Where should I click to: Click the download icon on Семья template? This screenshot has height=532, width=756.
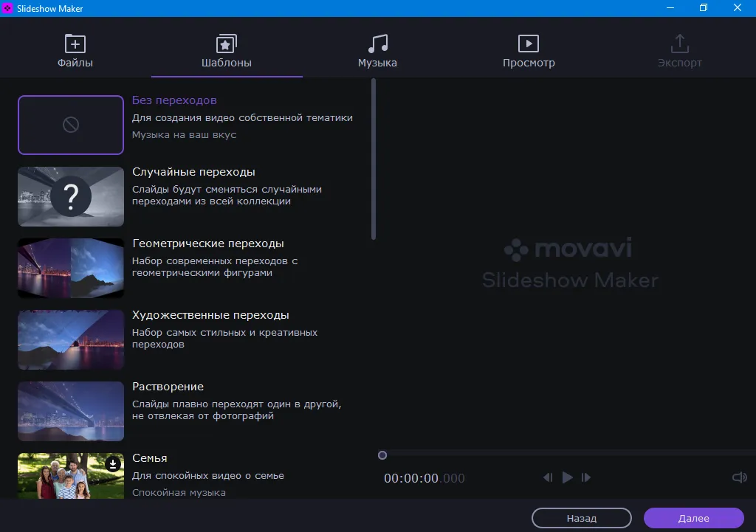[112, 464]
